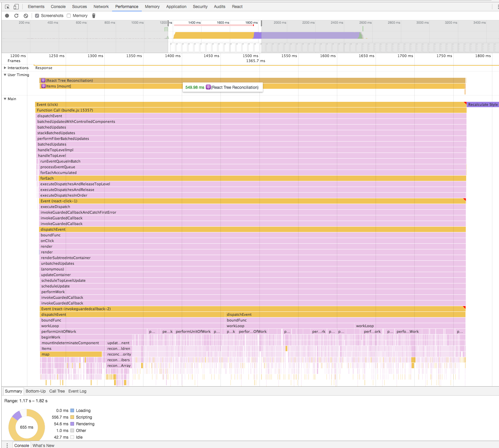The image size is (499, 448).
Task: Switch to the Bottom-Up view
Action: (36, 391)
